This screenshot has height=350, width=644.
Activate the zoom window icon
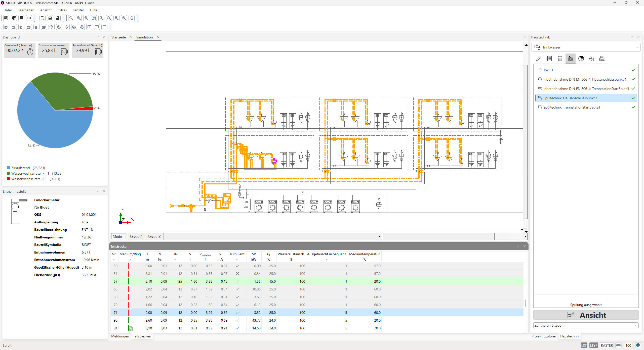pos(94,18)
